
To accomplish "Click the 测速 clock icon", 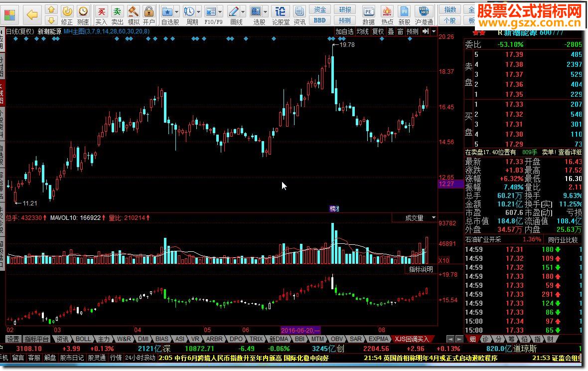I will [x=83, y=14].
